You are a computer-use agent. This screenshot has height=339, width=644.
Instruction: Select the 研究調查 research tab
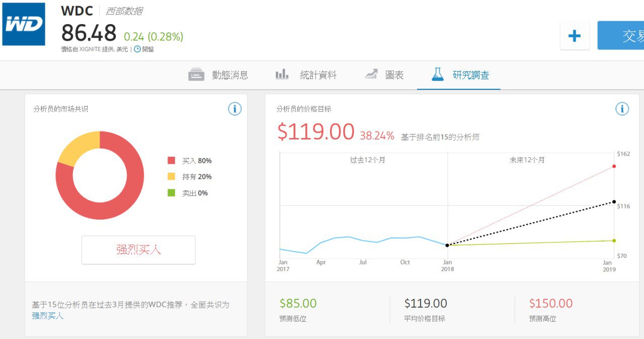[x=460, y=75]
